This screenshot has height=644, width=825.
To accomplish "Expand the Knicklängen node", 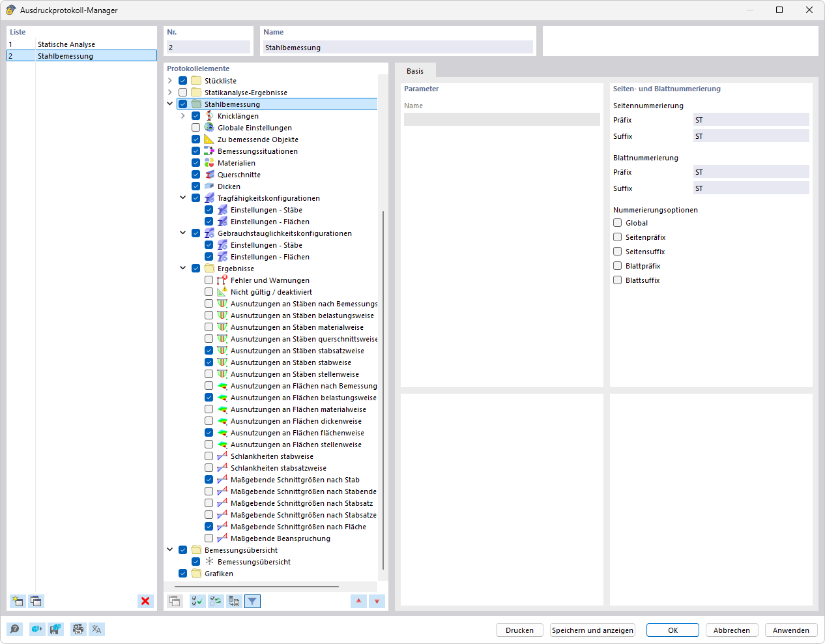I will click(183, 116).
